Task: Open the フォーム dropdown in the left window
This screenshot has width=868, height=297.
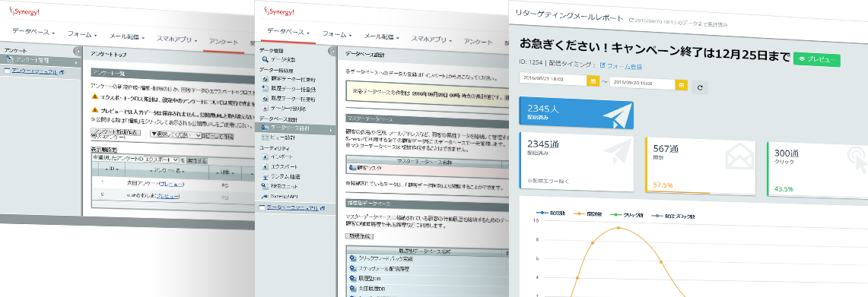Action: click(x=82, y=35)
